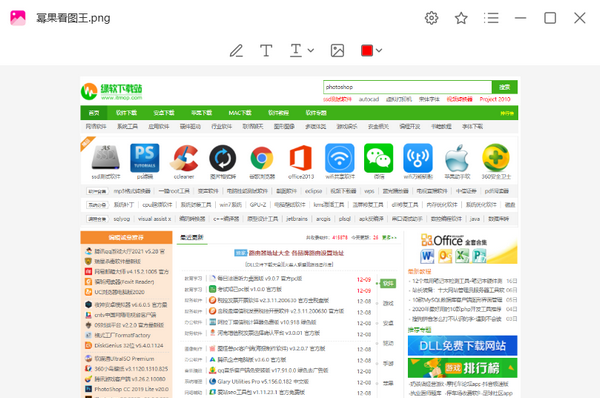Minimize the image viewer window
The width and height of the screenshot is (600, 413).
pos(520,18)
